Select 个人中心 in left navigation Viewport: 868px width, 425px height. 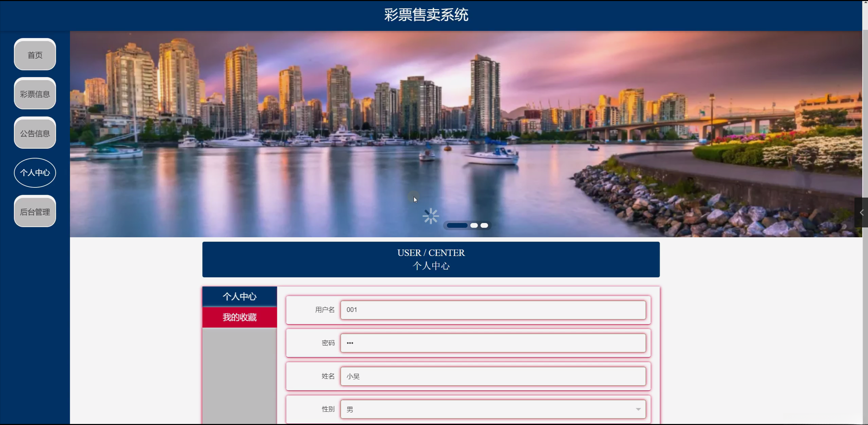click(35, 172)
